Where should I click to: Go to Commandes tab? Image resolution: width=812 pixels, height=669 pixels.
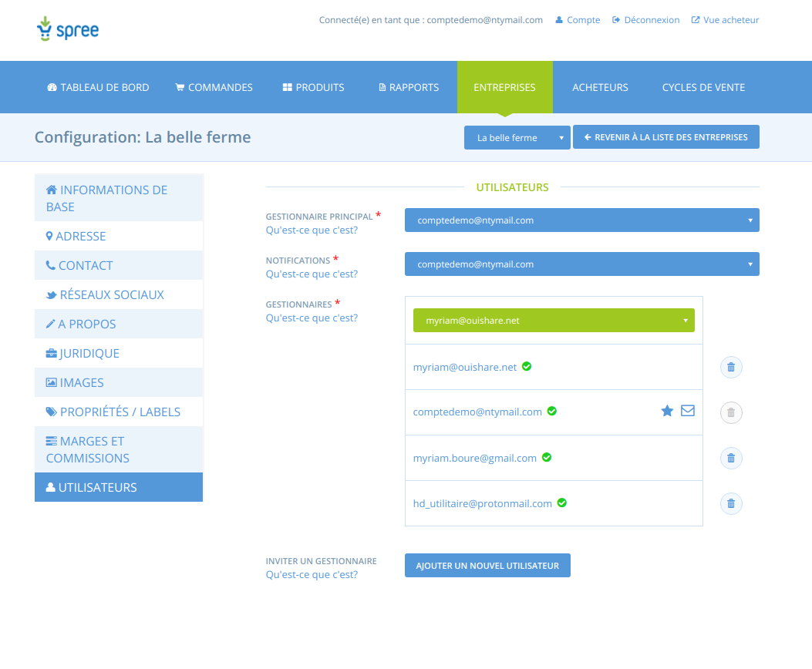tap(214, 87)
